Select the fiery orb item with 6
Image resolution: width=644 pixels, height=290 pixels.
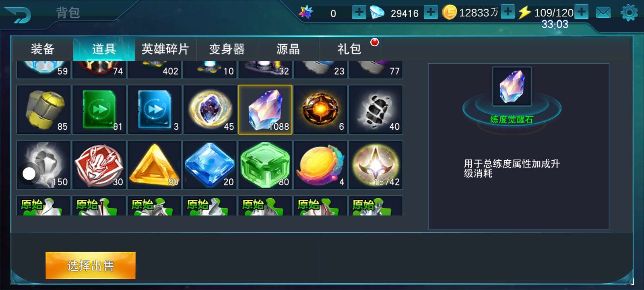click(x=320, y=110)
